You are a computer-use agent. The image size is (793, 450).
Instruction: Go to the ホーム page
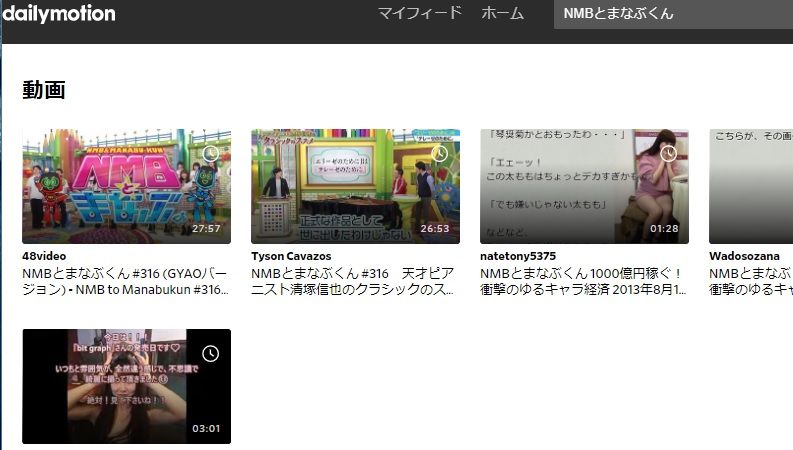(502, 14)
